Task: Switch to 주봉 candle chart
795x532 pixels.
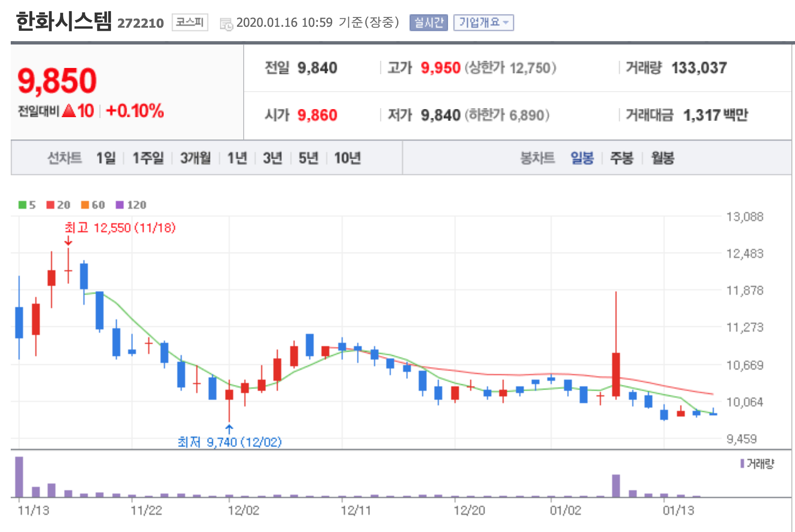Action: click(x=622, y=158)
